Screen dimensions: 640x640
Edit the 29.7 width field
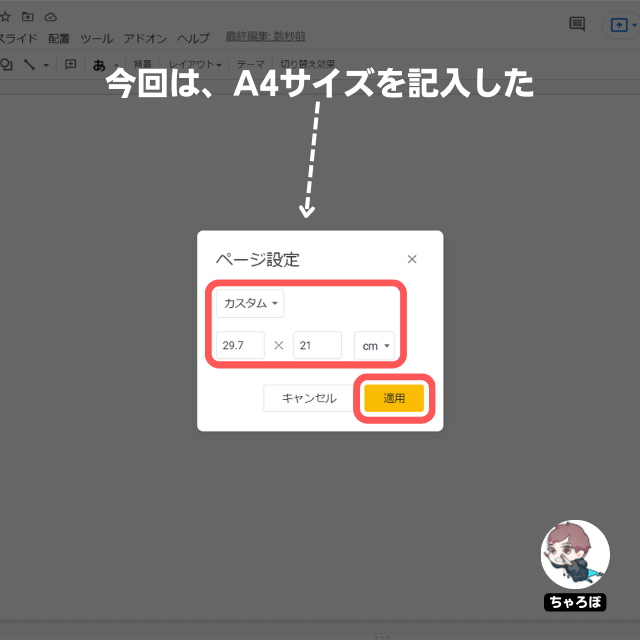240,345
